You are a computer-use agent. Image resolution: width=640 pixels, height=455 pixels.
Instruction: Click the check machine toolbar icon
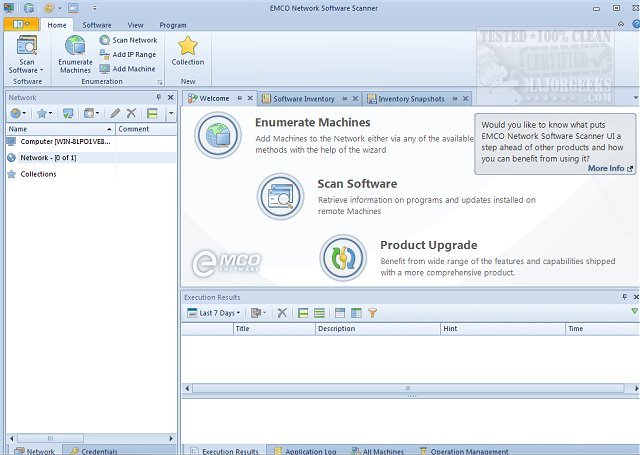coord(68,113)
